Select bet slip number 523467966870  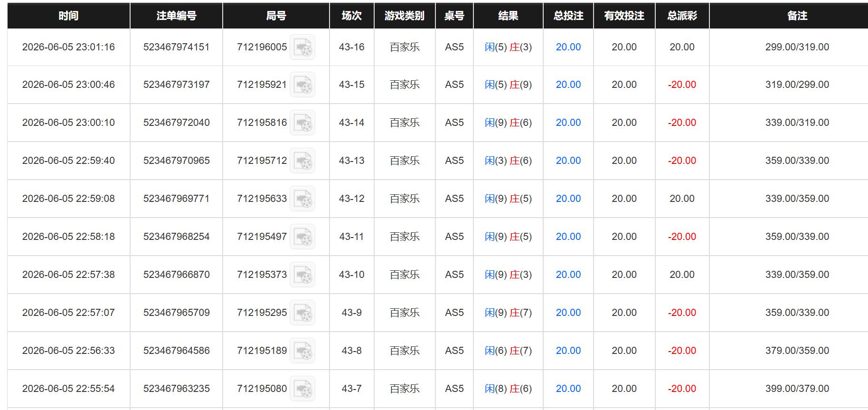point(176,275)
